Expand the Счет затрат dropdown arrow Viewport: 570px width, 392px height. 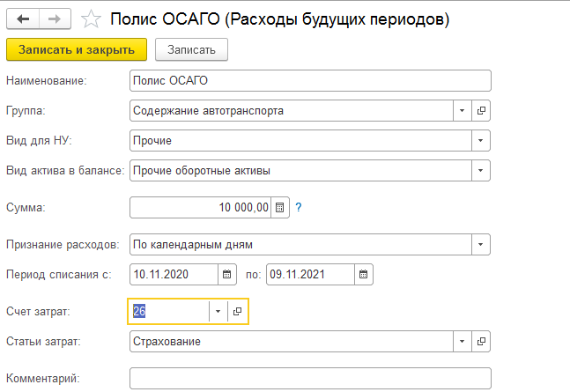pyautogui.click(x=218, y=311)
